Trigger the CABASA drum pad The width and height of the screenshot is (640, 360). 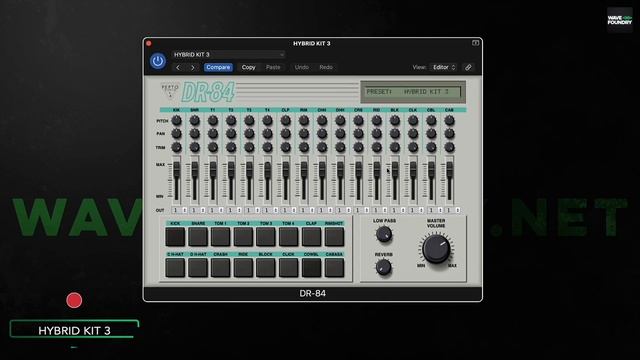[x=334, y=268]
